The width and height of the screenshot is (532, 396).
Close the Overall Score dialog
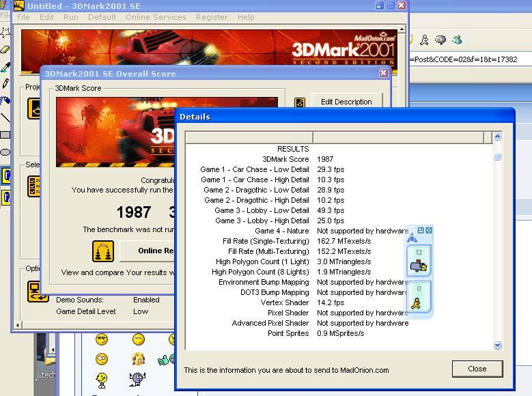(383, 73)
